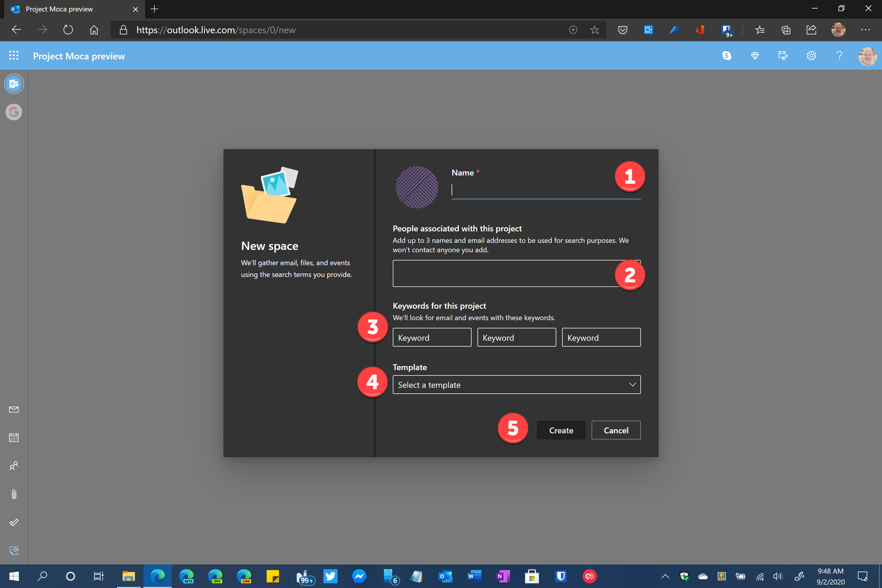This screenshot has height=588, width=882.
Task: Open Calendar from the left sidebar
Action: pyautogui.click(x=14, y=438)
